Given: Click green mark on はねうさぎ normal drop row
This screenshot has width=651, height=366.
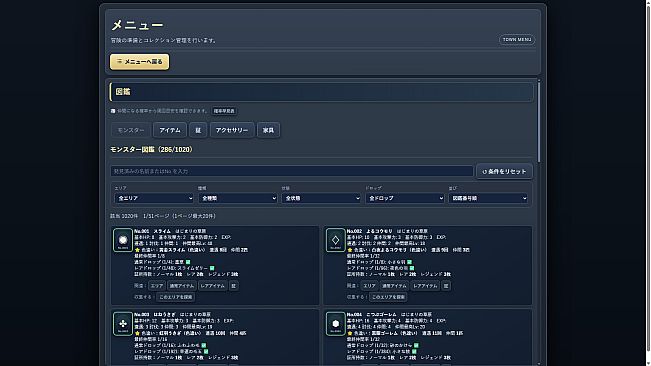Looking at the screenshot, I should 203,345.
